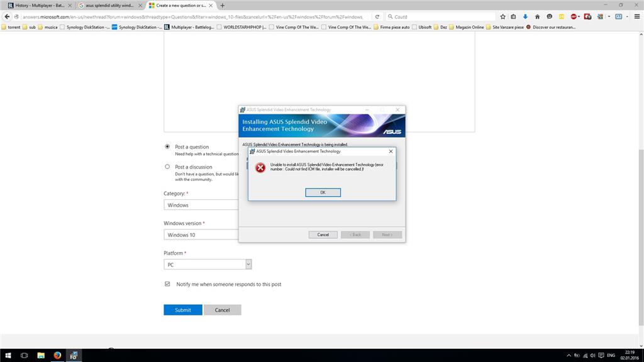This screenshot has width=644, height=362.
Task: Click the ASUS installer icon on the taskbar
Action: [74, 356]
